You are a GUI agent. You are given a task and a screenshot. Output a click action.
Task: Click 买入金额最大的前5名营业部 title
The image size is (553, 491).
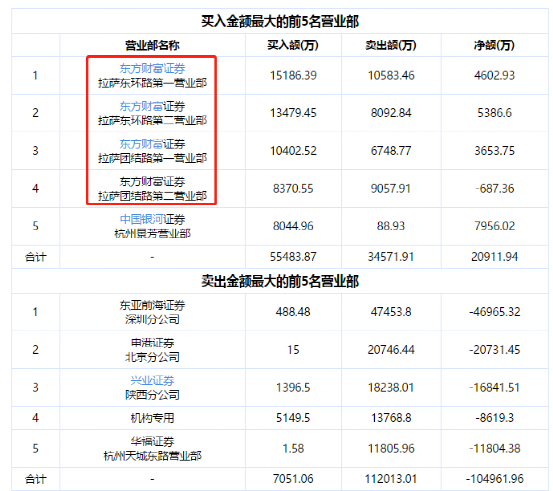click(280, 22)
